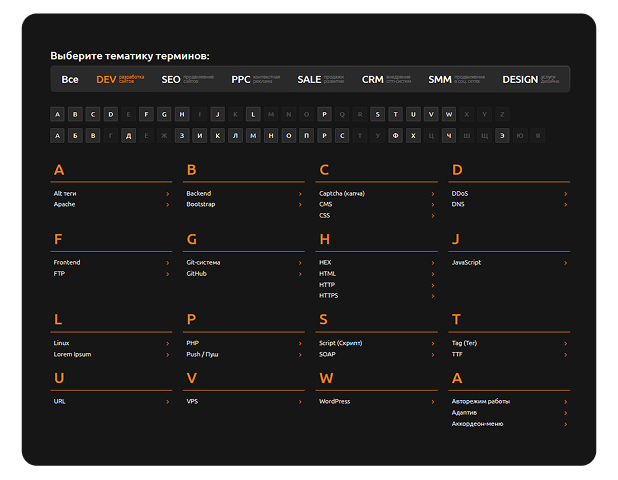Screen dimensions: 618x480
Task: Open the "Alt теги" term
Action: (x=65, y=193)
